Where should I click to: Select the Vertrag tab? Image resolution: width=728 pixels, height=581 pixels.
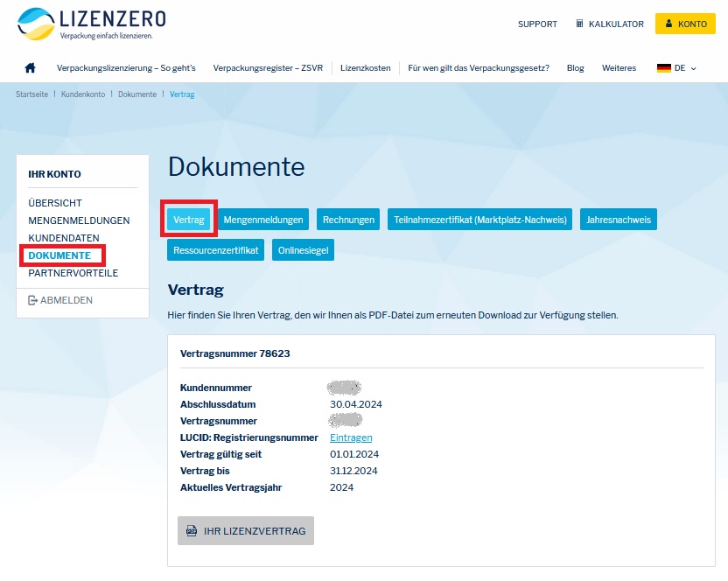tap(189, 220)
